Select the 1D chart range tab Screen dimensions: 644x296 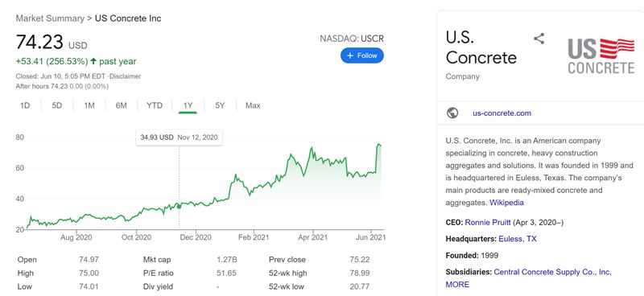25,105
